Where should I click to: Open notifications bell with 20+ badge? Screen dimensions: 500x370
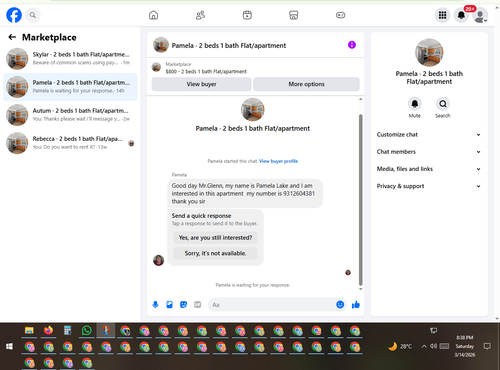[461, 15]
